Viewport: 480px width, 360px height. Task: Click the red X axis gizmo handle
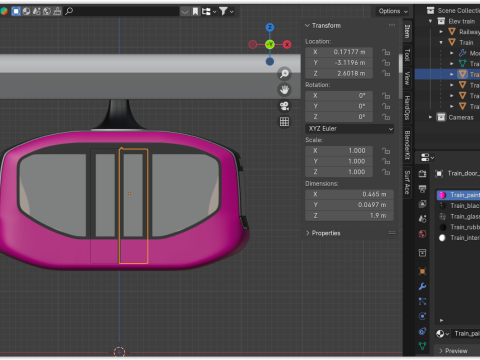[x=287, y=44]
